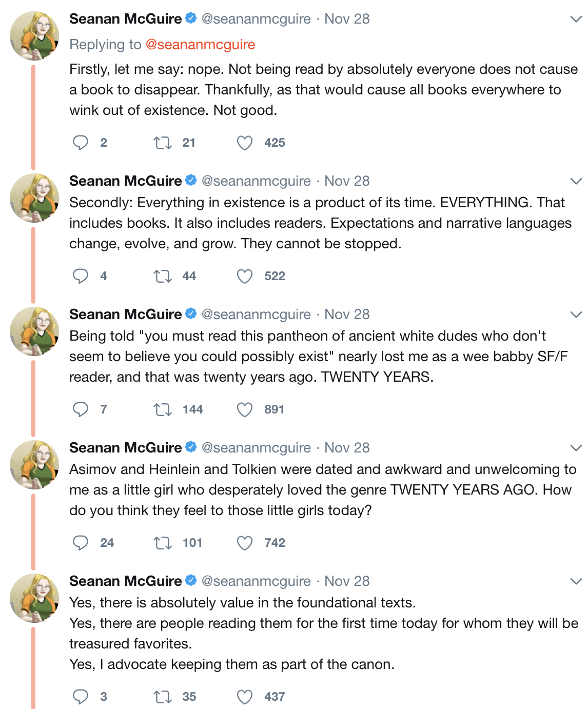The image size is (588, 709).
Task: Like the tweet with 742 likes
Action: pos(245,543)
